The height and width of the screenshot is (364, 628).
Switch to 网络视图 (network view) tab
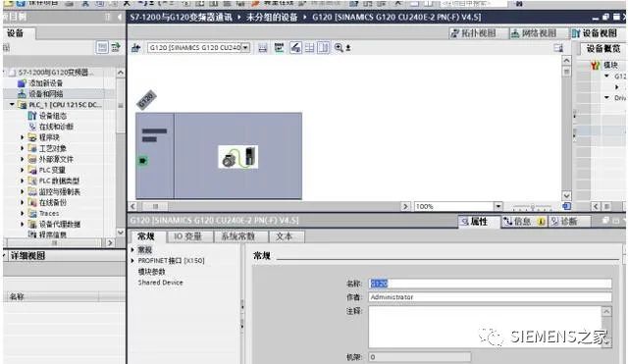tap(539, 33)
